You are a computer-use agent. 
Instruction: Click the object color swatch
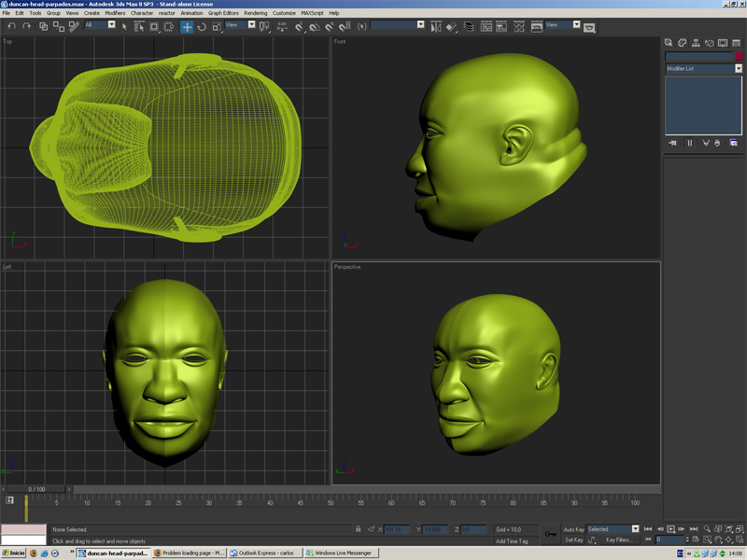click(739, 56)
